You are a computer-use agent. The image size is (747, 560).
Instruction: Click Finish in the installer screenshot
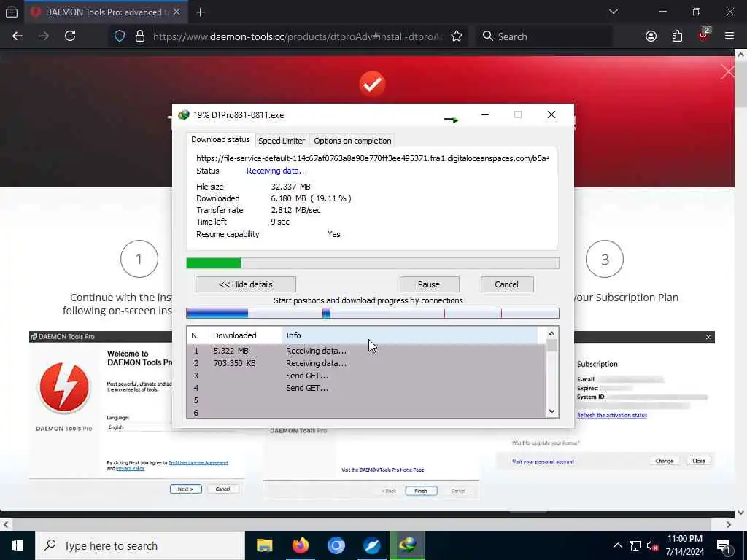click(421, 491)
